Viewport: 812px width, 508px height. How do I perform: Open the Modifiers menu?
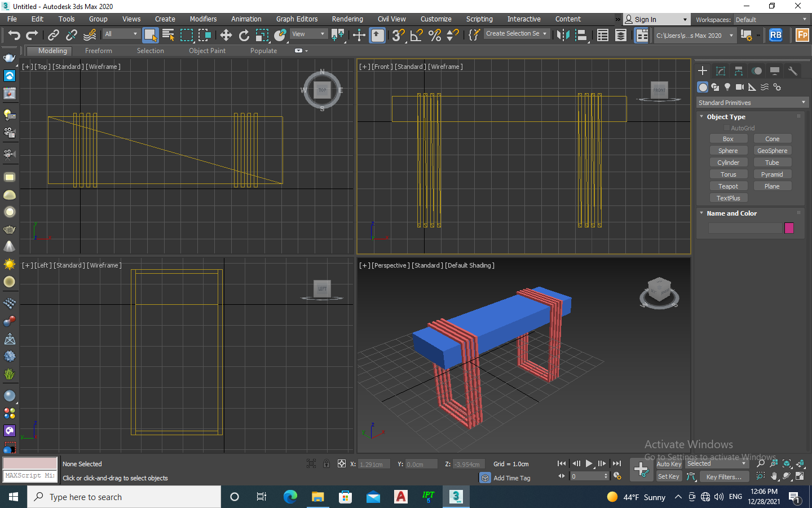click(203, 19)
